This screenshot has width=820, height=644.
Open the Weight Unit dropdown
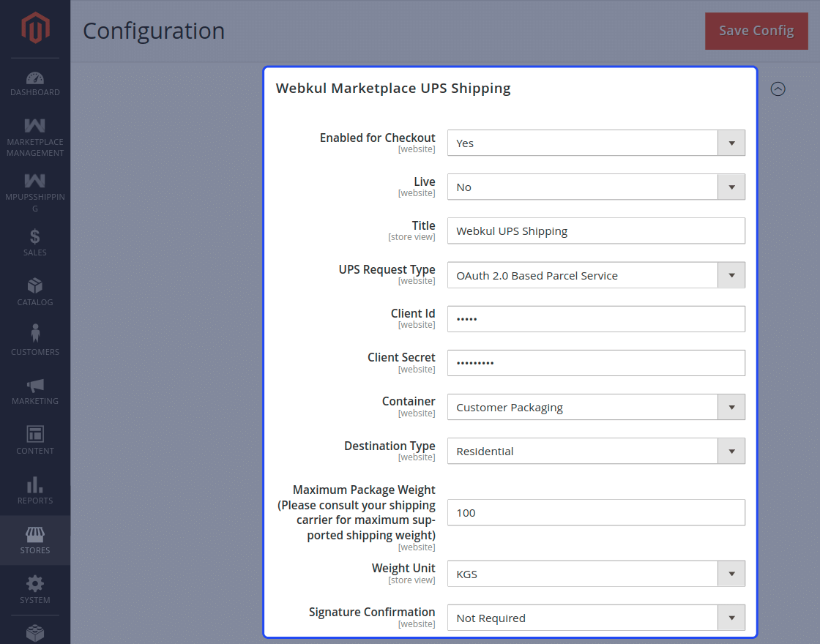coord(596,574)
